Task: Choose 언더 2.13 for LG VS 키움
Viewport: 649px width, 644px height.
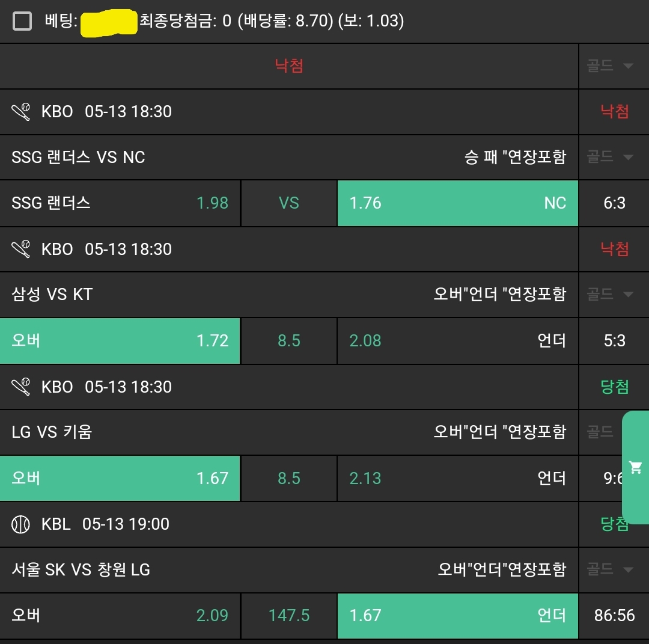Action: point(457,479)
